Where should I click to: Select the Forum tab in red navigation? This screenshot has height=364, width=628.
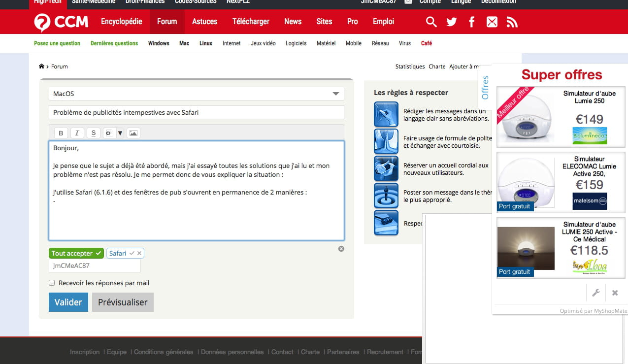pyautogui.click(x=167, y=22)
